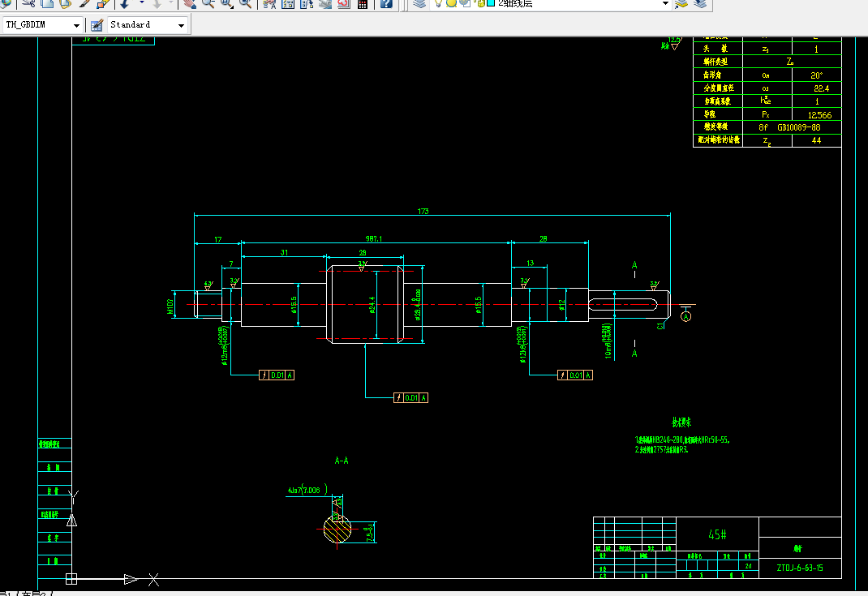Image resolution: width=868 pixels, height=596 pixels.
Task: Toggle layer freeze sun icon
Action: 451,3
